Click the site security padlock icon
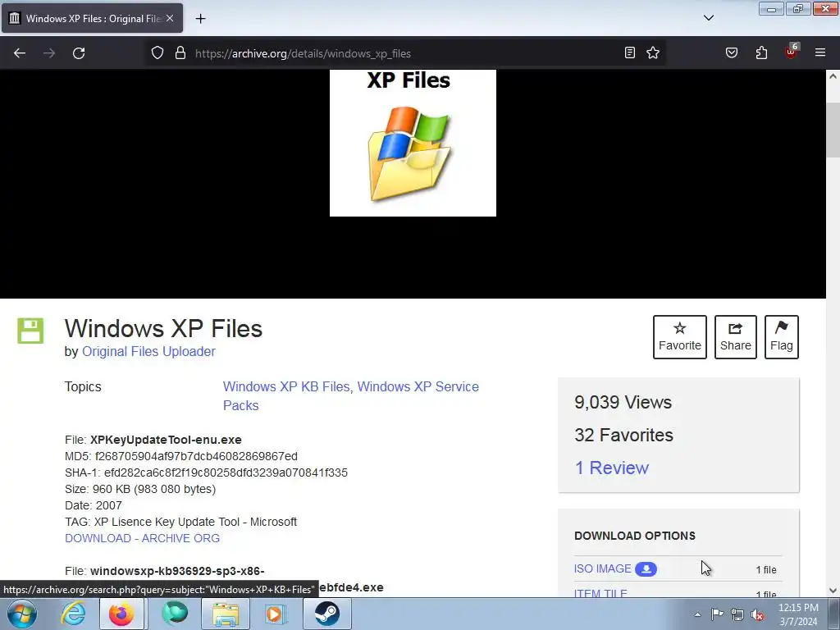This screenshot has width=840, height=630. pyautogui.click(x=180, y=52)
